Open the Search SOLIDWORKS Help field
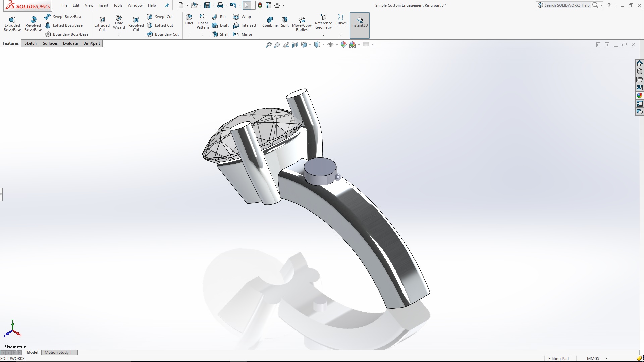The height and width of the screenshot is (362, 644). 567,5
